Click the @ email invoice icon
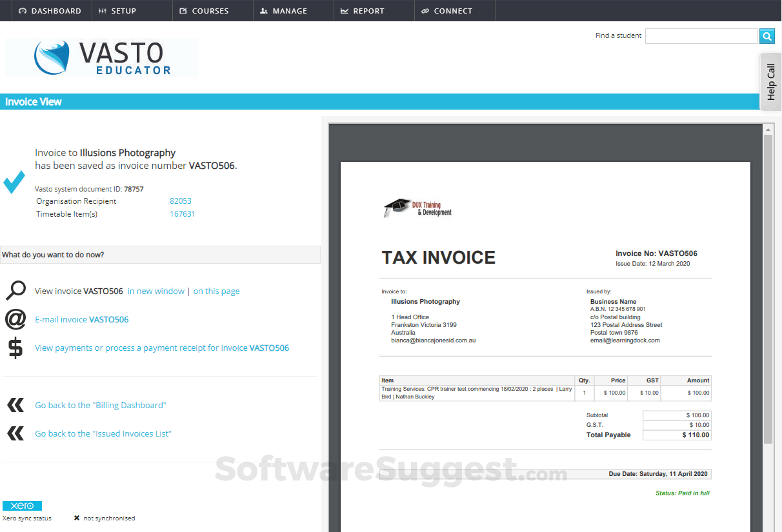The height and width of the screenshot is (532, 782). tap(15, 319)
